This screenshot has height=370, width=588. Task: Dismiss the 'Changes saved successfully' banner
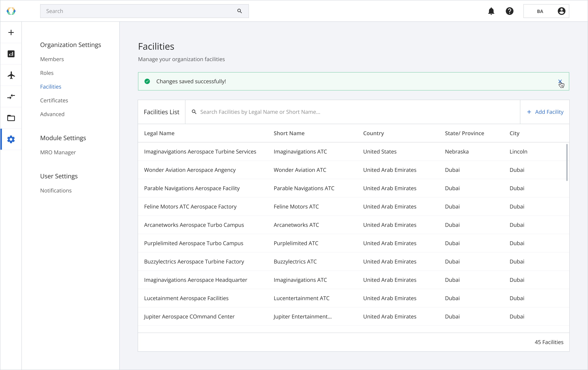(560, 81)
